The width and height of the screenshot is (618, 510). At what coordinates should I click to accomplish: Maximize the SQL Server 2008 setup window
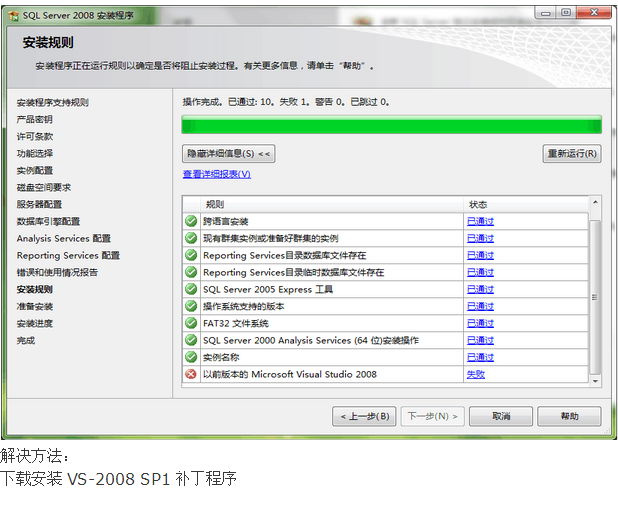(566, 13)
